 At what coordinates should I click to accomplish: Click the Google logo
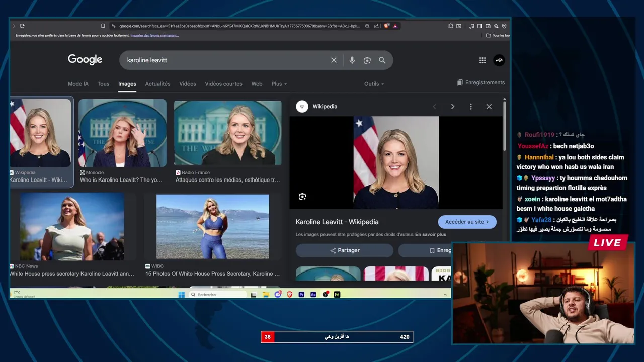point(85,60)
